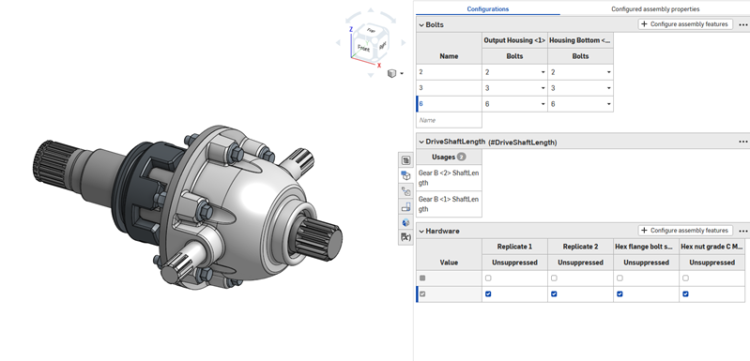Image resolution: width=750 pixels, height=361 pixels.
Task: Click the Hex nut grade C column header
Action: pos(712,247)
